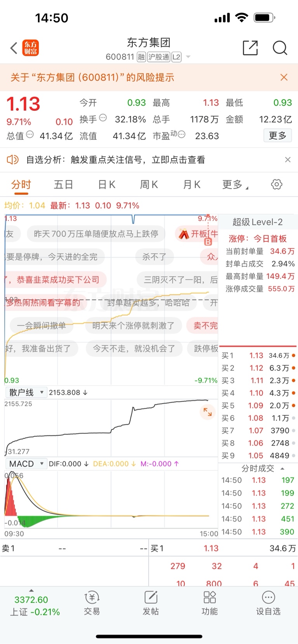298x644 pixels.
Task: Select the 买5 row at 1.09
Action: 258,405
